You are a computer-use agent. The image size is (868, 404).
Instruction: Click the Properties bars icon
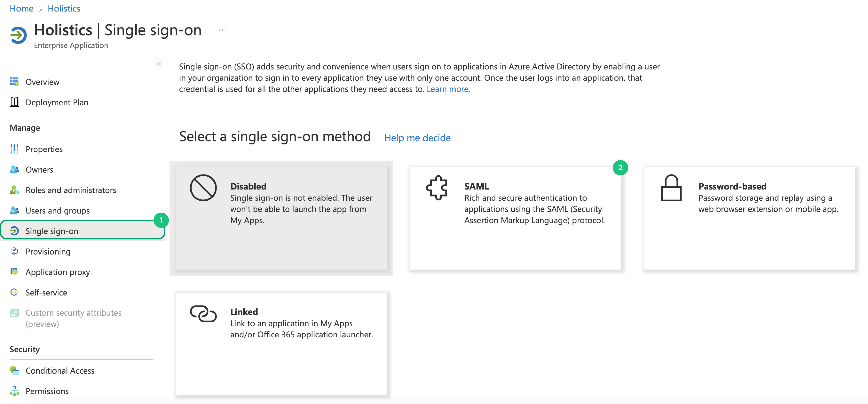click(14, 149)
